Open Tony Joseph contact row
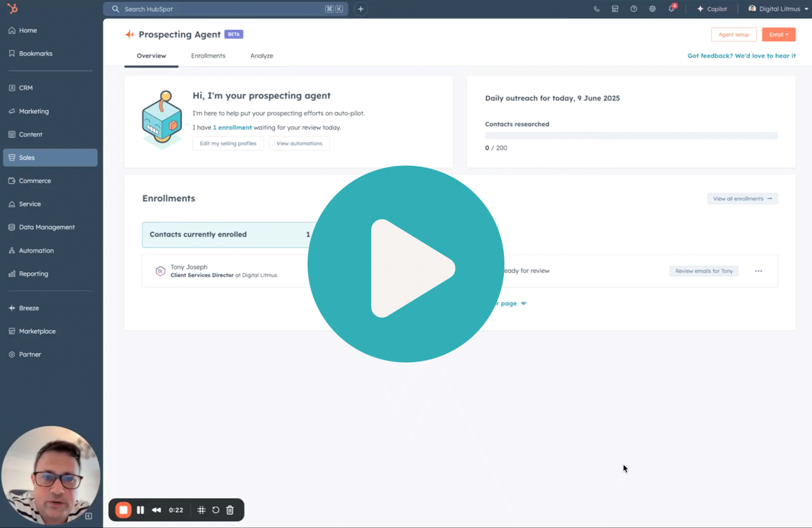The height and width of the screenshot is (528, 812). (459, 271)
